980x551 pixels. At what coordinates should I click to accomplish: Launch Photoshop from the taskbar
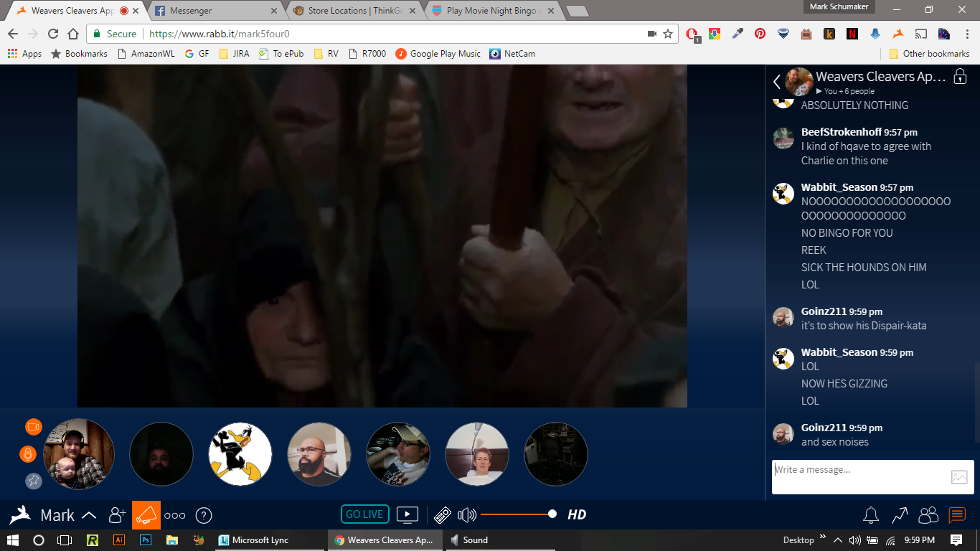[x=146, y=540]
